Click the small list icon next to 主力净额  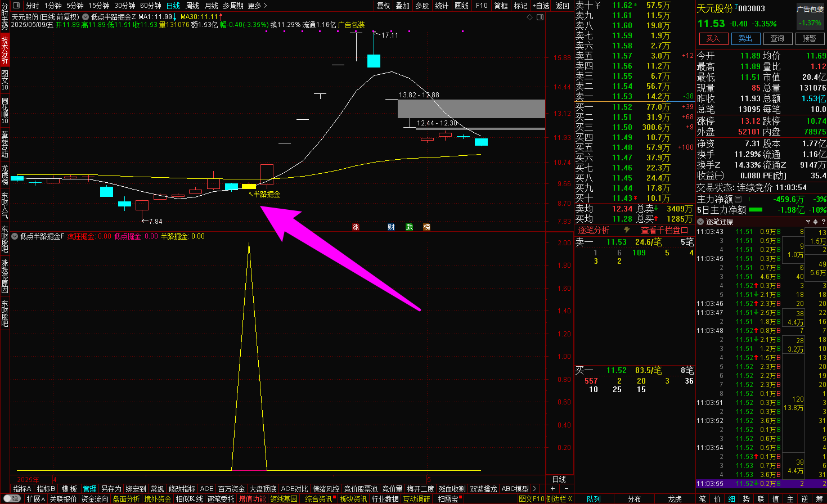pyautogui.click(x=738, y=199)
